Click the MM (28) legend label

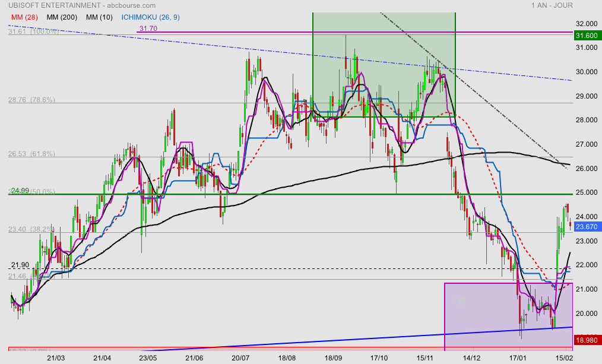(24, 17)
